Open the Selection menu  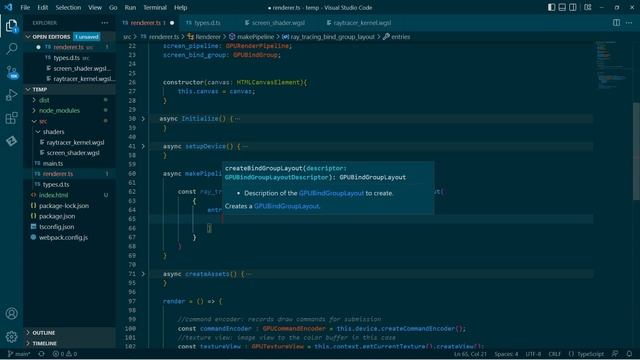coord(68,7)
